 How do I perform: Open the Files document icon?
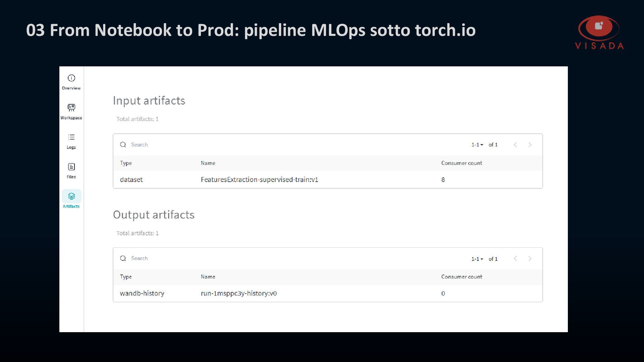point(71,167)
